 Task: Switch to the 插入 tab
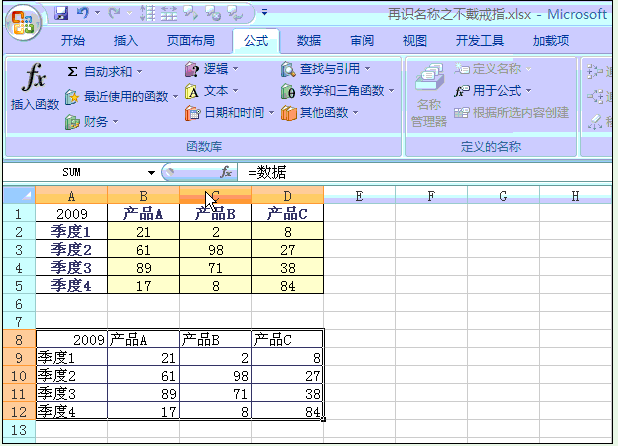126,41
